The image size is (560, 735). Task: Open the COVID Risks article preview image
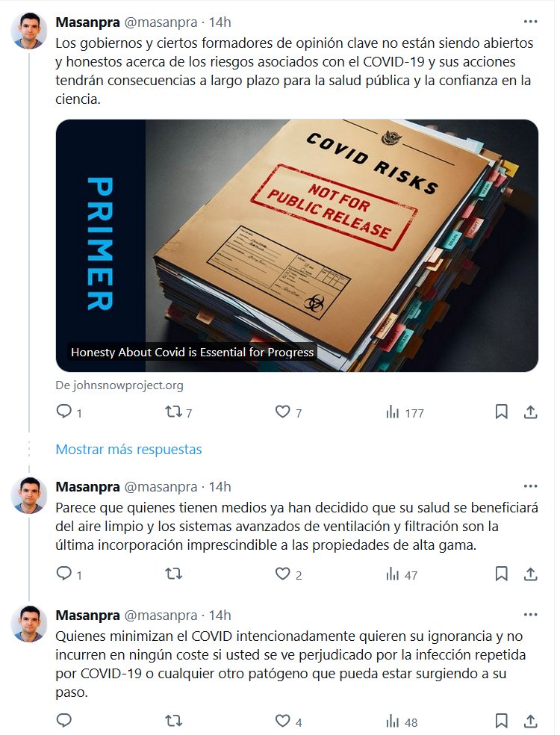pos(296,246)
